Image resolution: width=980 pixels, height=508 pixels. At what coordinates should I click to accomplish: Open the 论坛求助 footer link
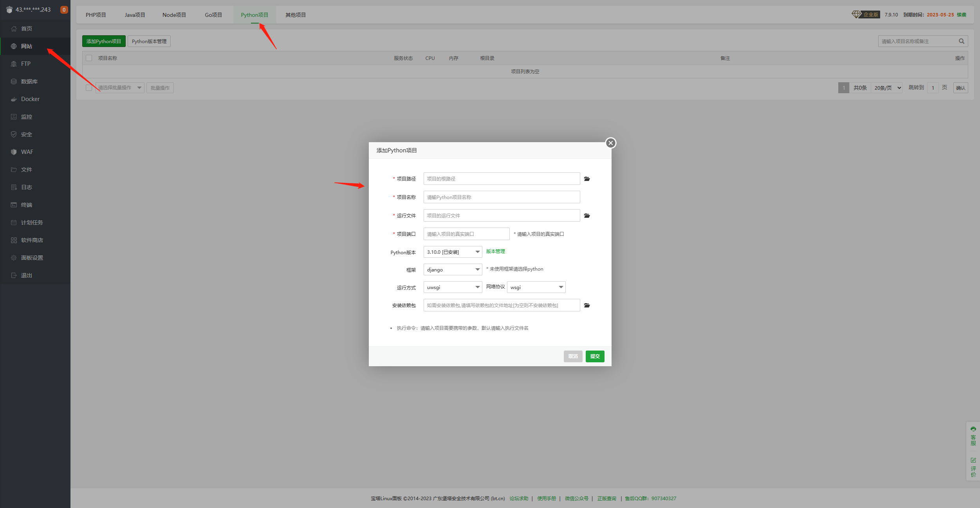pos(519,499)
